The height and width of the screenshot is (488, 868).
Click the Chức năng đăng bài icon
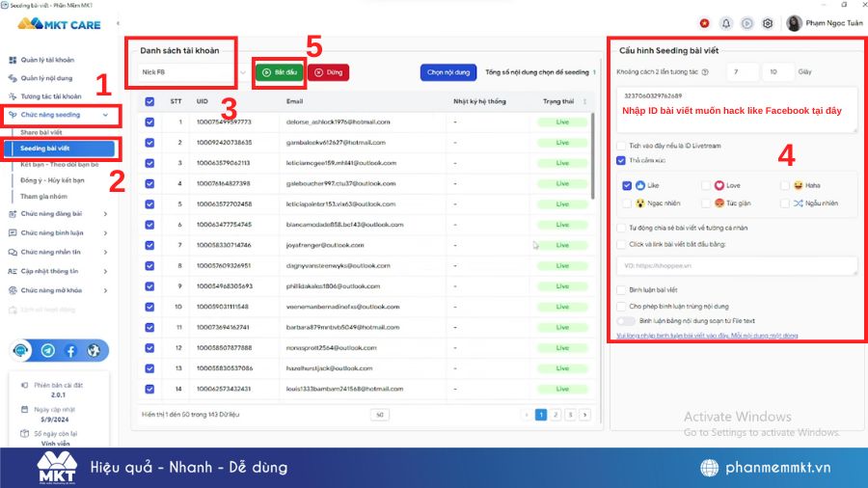tap(13, 213)
